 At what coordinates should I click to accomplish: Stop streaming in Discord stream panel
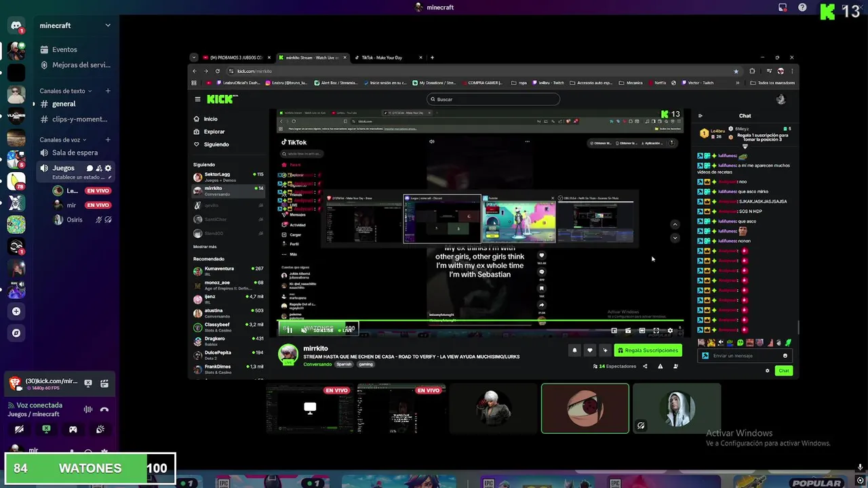tap(88, 383)
